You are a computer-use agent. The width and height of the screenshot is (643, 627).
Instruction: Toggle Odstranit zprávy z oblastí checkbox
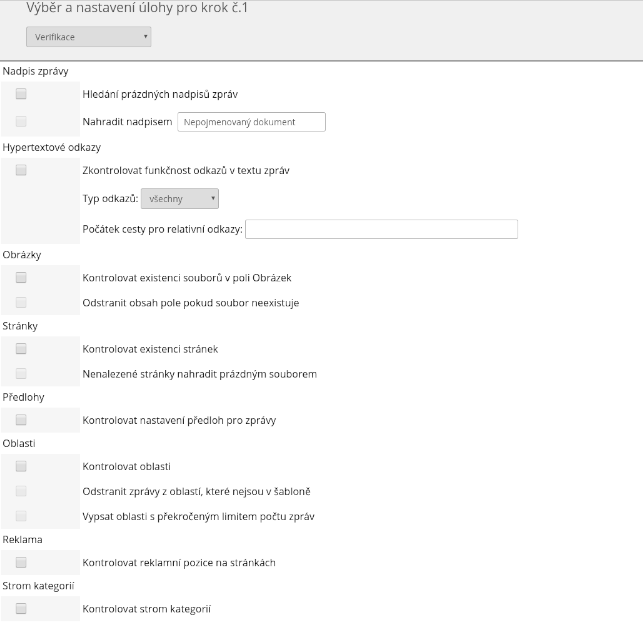(21, 491)
